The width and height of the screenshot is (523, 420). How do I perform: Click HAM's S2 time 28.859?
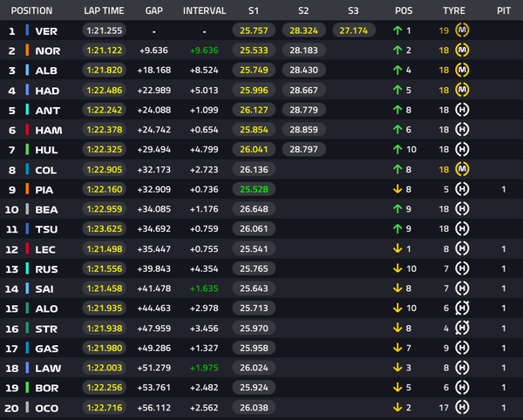(x=303, y=129)
